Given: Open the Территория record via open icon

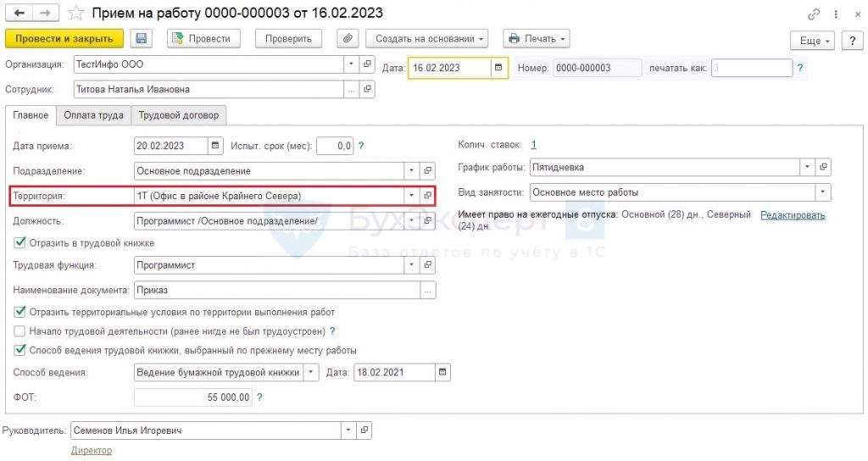Looking at the screenshot, I should (x=427, y=196).
